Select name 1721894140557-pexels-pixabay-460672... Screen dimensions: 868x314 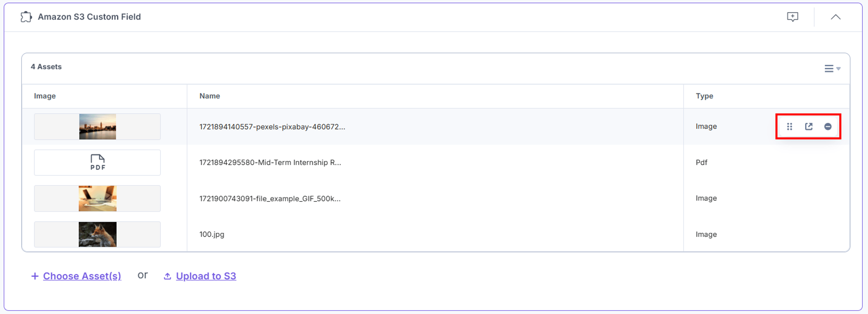(x=272, y=127)
